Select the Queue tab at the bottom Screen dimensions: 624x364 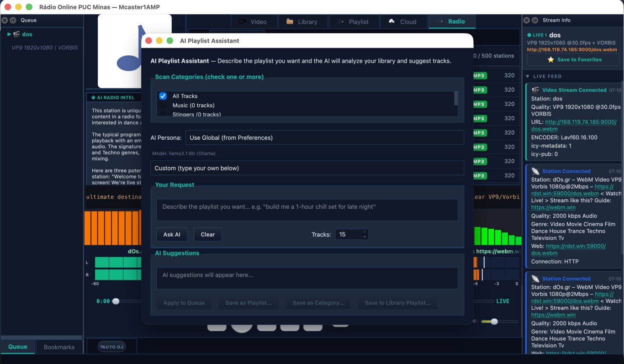pyautogui.click(x=18, y=347)
